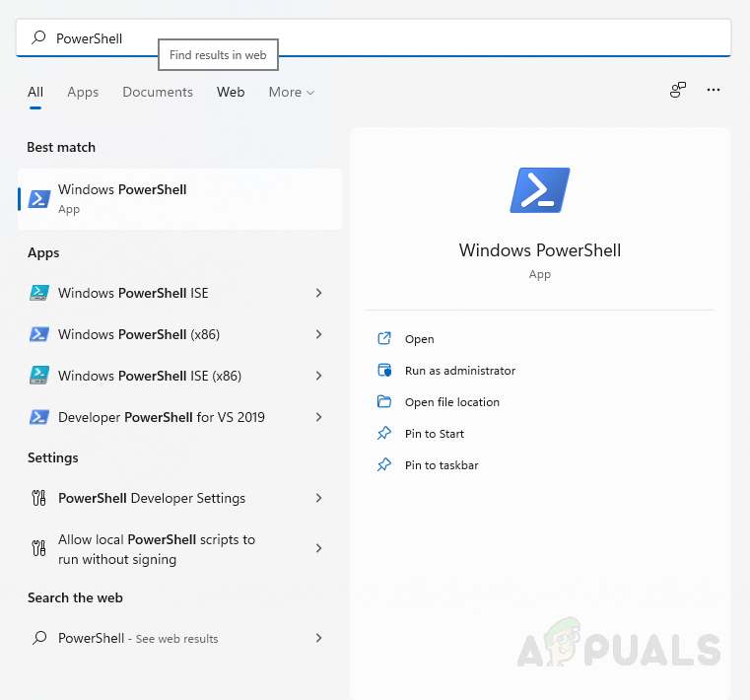Viewport: 750px width, 700px height.
Task: Click the Windows PowerShell best match icon
Action: (39, 199)
